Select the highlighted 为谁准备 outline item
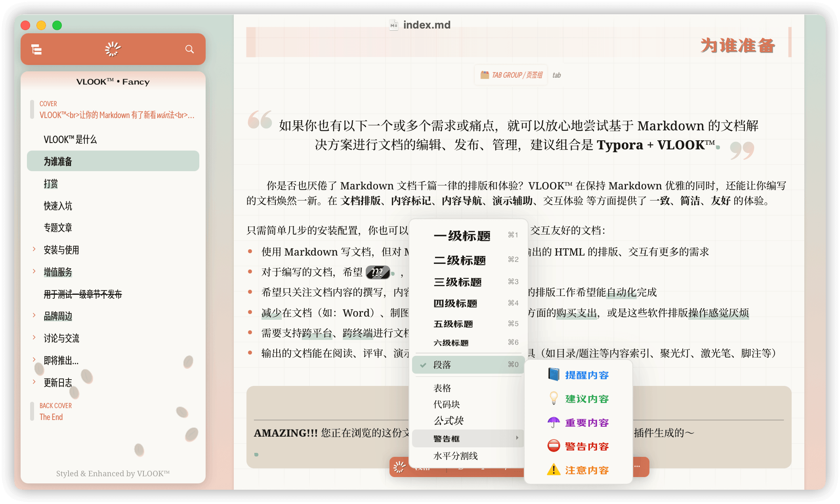The image size is (840, 504). tap(113, 161)
